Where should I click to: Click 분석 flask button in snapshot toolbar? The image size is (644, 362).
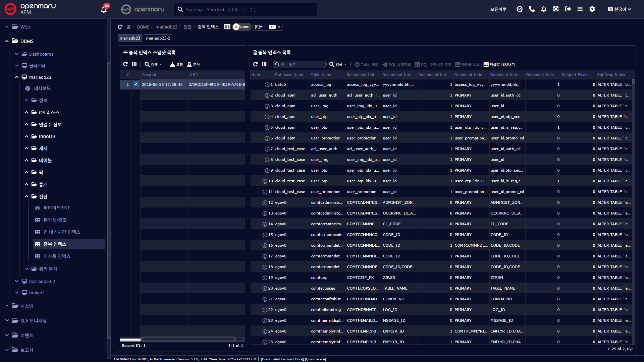pyautogui.click(x=194, y=64)
